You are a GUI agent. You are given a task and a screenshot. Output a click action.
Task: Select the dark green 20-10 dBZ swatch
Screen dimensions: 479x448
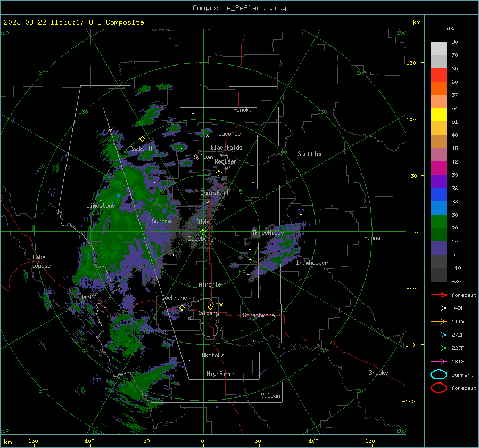pos(439,234)
